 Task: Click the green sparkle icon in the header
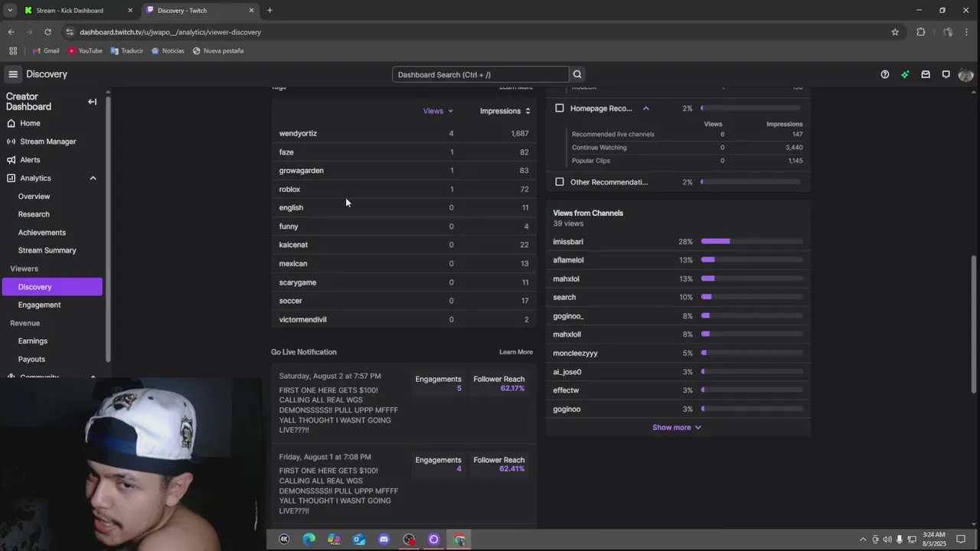(x=905, y=74)
